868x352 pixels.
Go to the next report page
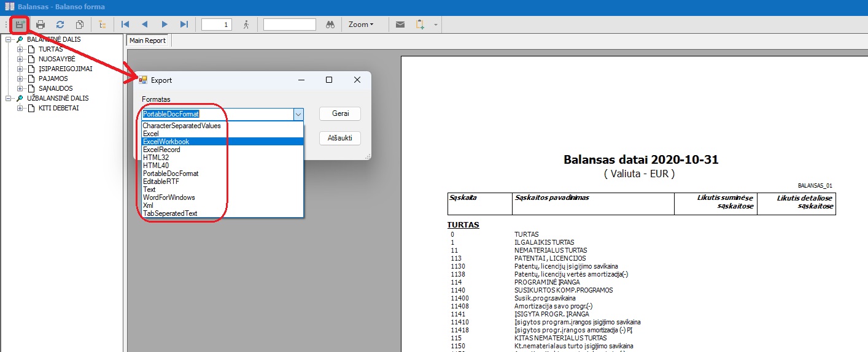coord(165,25)
